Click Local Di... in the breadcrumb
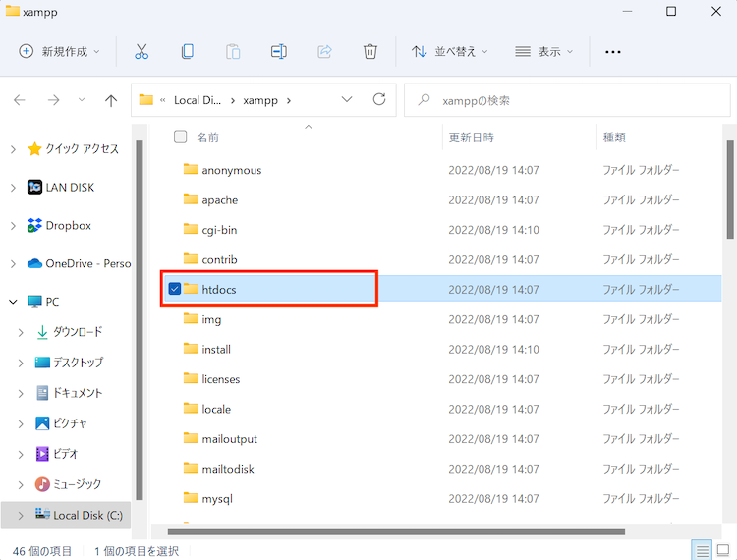The image size is (737, 560). [198, 100]
